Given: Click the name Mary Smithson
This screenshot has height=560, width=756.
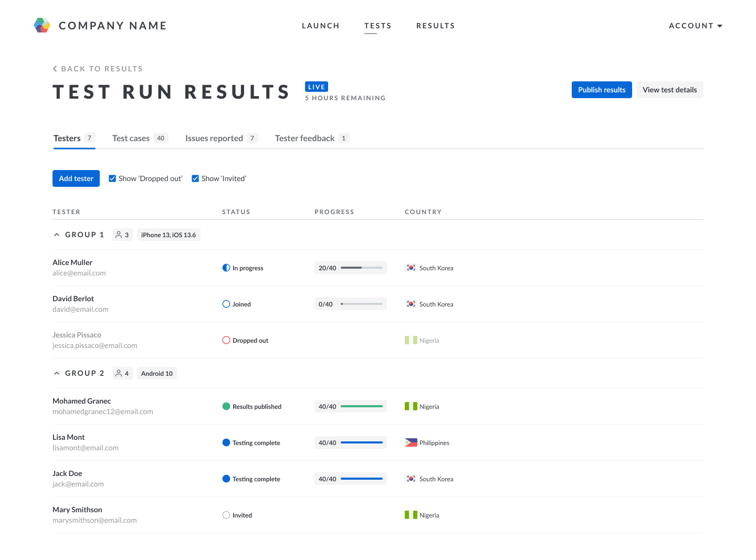Looking at the screenshot, I should click(x=77, y=510).
